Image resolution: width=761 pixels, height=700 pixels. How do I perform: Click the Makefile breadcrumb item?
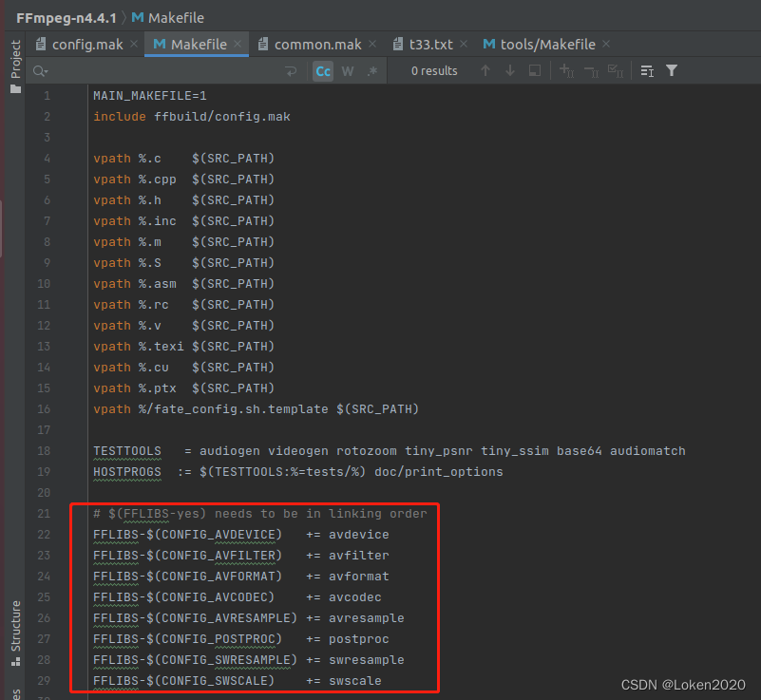pos(168,18)
